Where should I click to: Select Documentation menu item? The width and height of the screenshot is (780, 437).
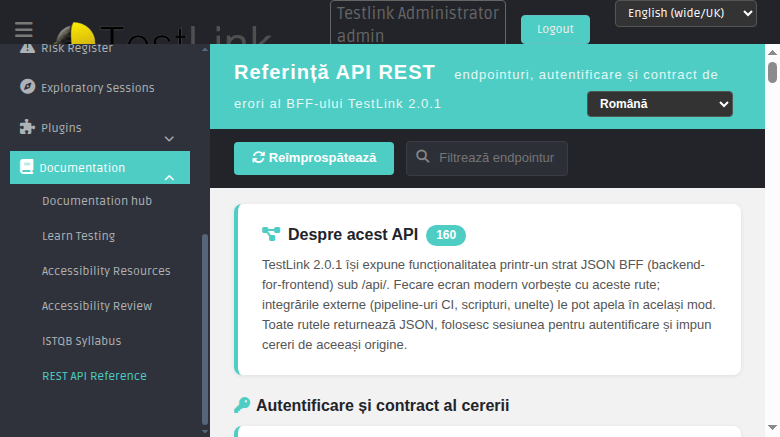click(x=99, y=168)
